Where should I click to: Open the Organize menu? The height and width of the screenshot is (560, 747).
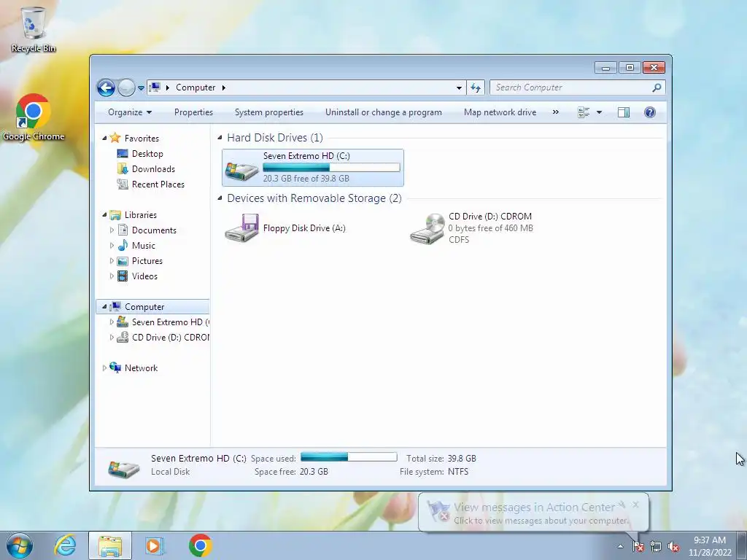(130, 112)
